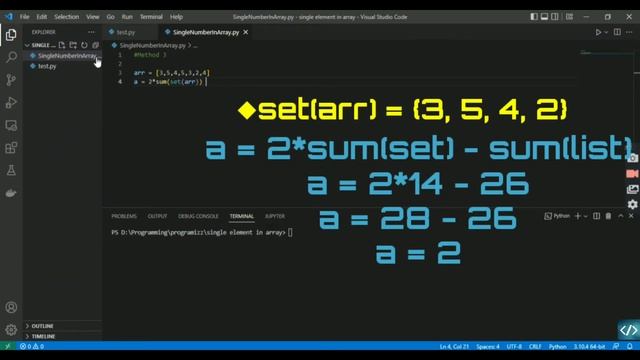
Task: Open the Terminal menu
Action: click(151, 17)
